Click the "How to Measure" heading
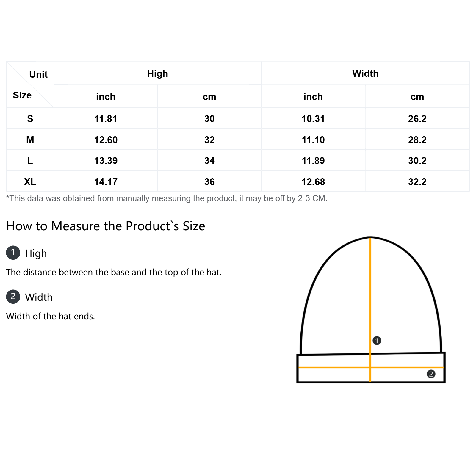The width and height of the screenshot is (476, 476). point(106,226)
